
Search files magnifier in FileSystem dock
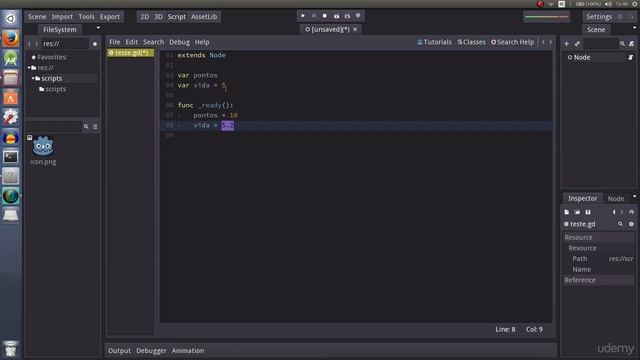pyautogui.click(x=86, y=127)
